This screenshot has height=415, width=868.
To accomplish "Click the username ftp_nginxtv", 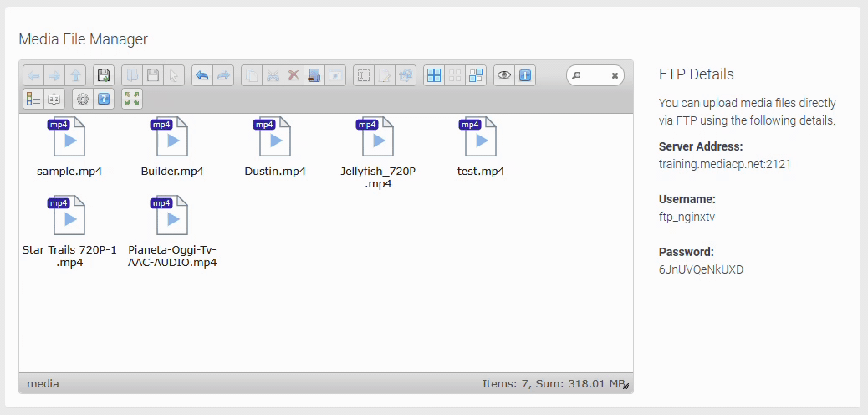I will tap(687, 218).
